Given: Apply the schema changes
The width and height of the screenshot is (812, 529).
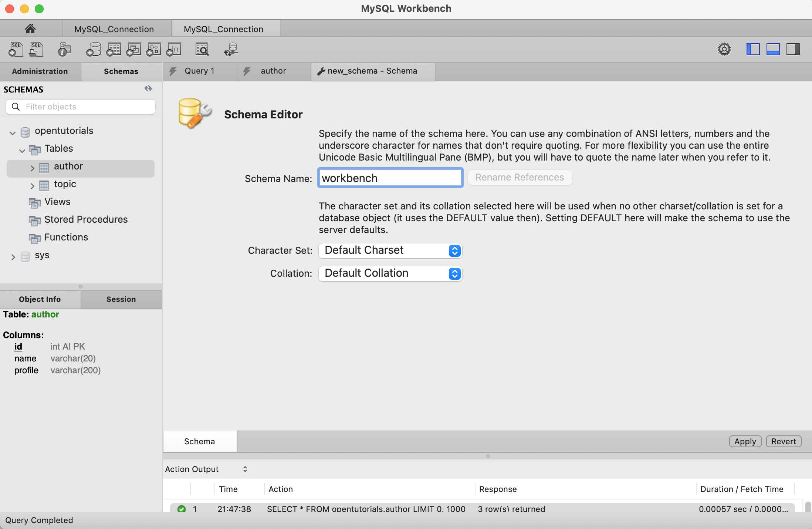Looking at the screenshot, I should coord(745,441).
